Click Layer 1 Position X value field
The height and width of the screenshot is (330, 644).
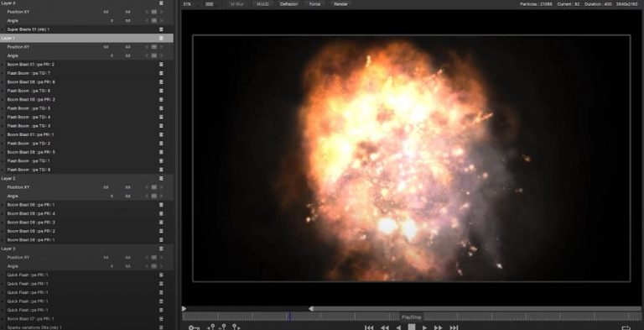[x=106, y=47]
